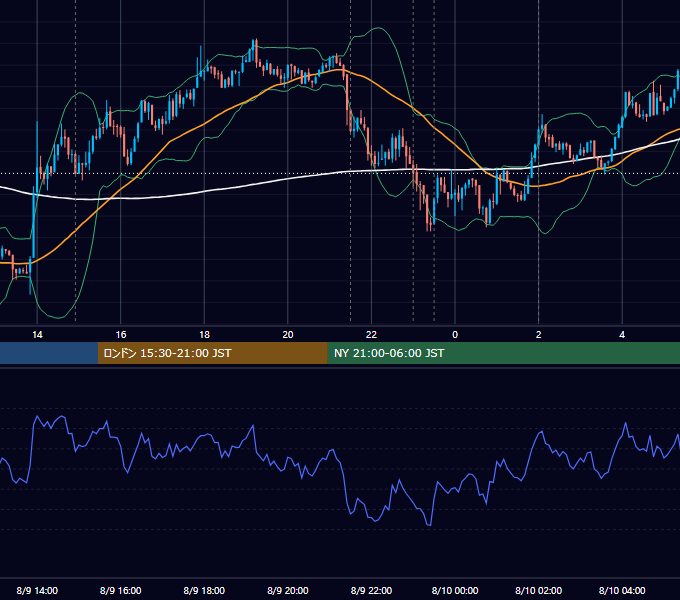This screenshot has width=680, height=600.
Task: Select the blue session bar before London
Action: coord(49,353)
